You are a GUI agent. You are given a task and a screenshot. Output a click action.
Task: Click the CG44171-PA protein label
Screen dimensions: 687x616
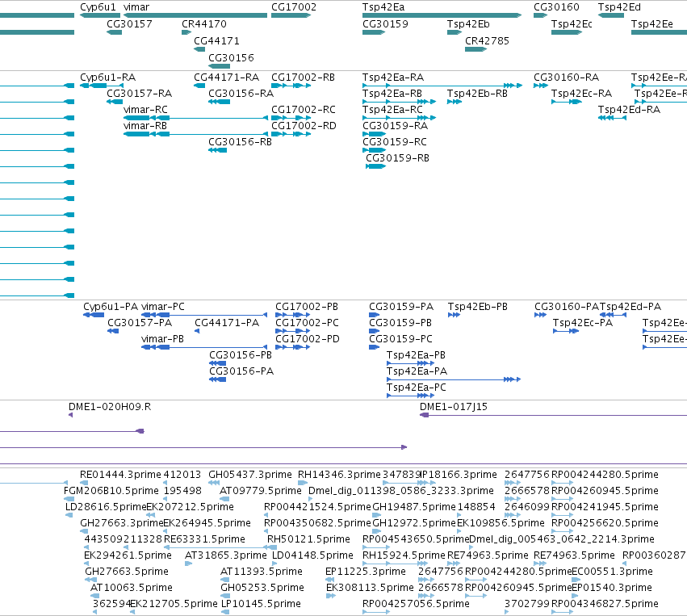(x=227, y=323)
